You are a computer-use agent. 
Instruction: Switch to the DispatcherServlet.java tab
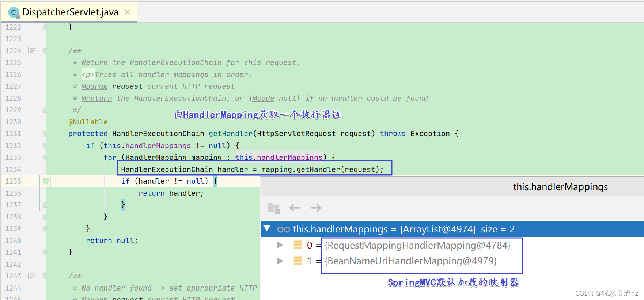tap(69, 12)
